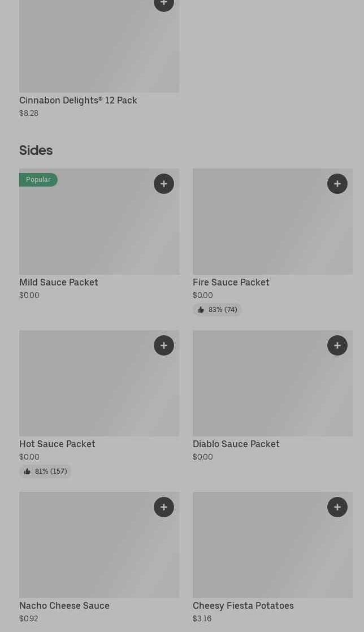Screen dimensions: 364x632
Task: Add Hot Sauce Packet with plus icon
Action: pyautogui.click(x=164, y=345)
